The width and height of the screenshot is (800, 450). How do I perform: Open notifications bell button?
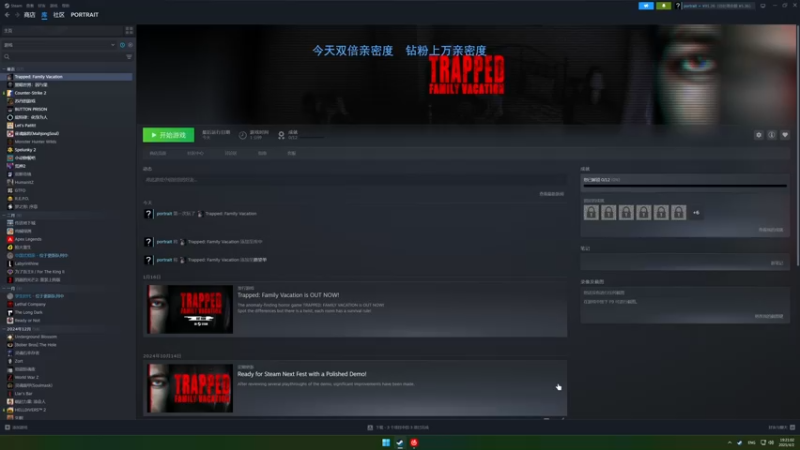point(663,6)
